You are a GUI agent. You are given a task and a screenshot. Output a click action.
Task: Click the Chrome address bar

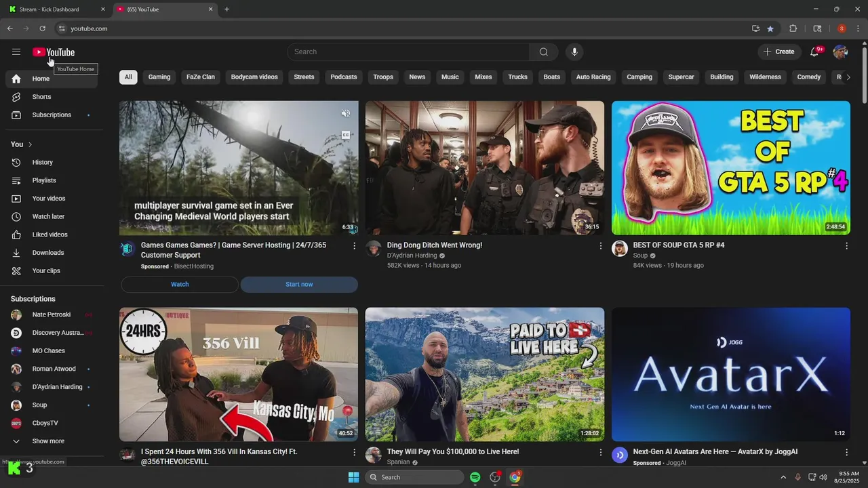[x=400, y=28]
